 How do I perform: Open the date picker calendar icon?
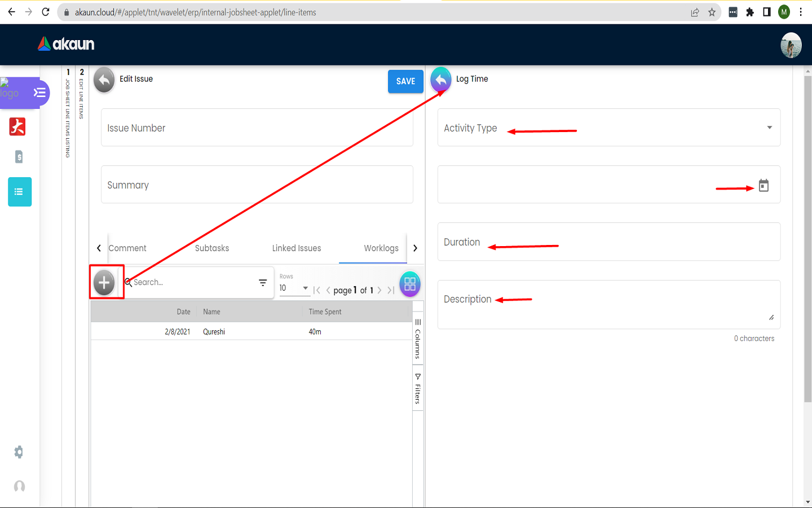(764, 185)
